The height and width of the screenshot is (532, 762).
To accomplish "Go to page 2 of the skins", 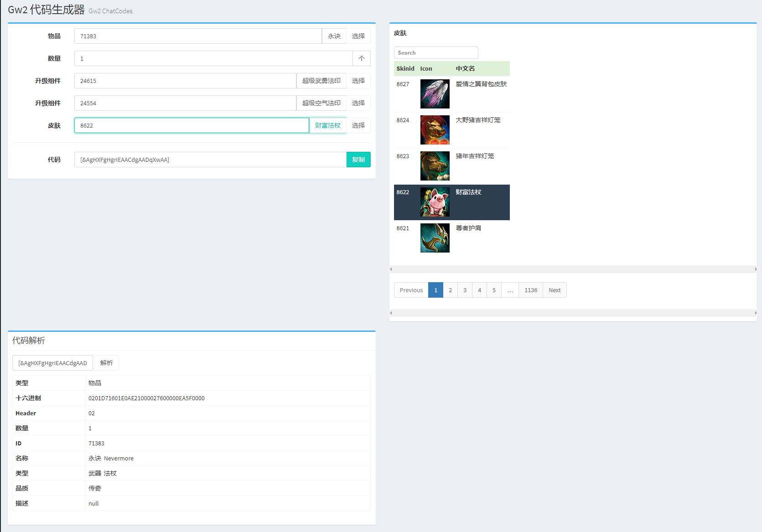I will tap(450, 290).
